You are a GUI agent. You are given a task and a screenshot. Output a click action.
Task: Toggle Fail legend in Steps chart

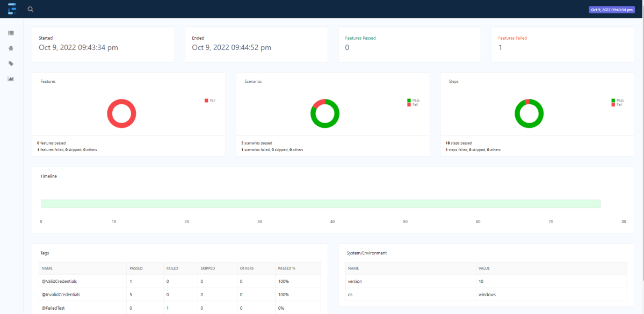point(617,104)
